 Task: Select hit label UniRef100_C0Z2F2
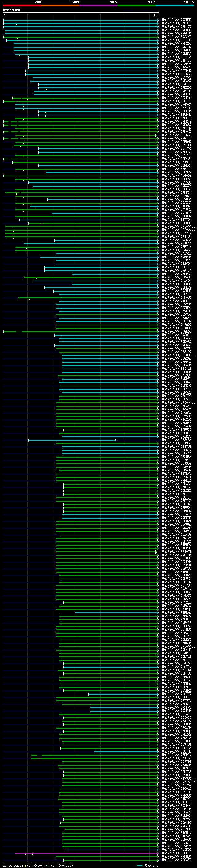pos(177,233)
